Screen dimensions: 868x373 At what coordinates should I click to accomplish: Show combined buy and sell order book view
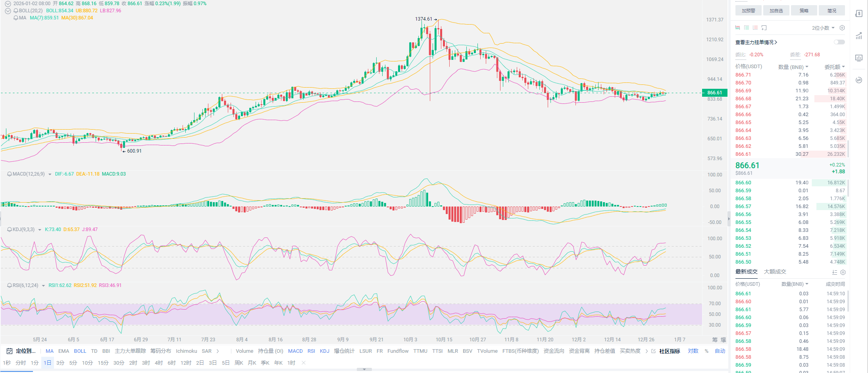pos(738,28)
